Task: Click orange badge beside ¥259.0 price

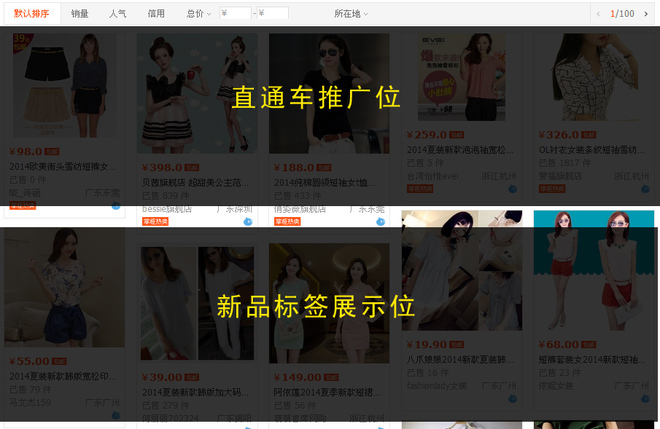Action: tap(457, 135)
